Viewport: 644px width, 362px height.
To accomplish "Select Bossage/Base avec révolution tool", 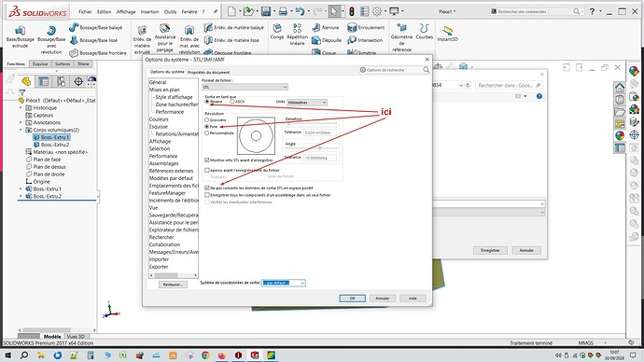I will point(51,40).
